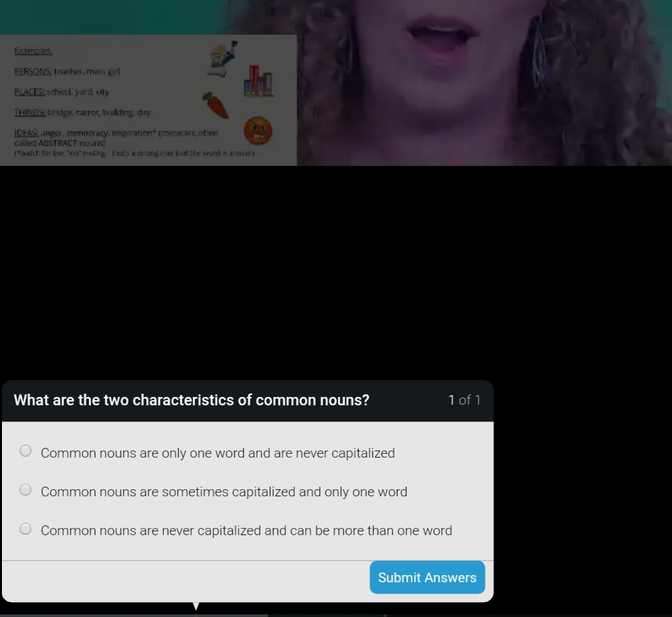Click the Submit Answers button

[x=427, y=577]
